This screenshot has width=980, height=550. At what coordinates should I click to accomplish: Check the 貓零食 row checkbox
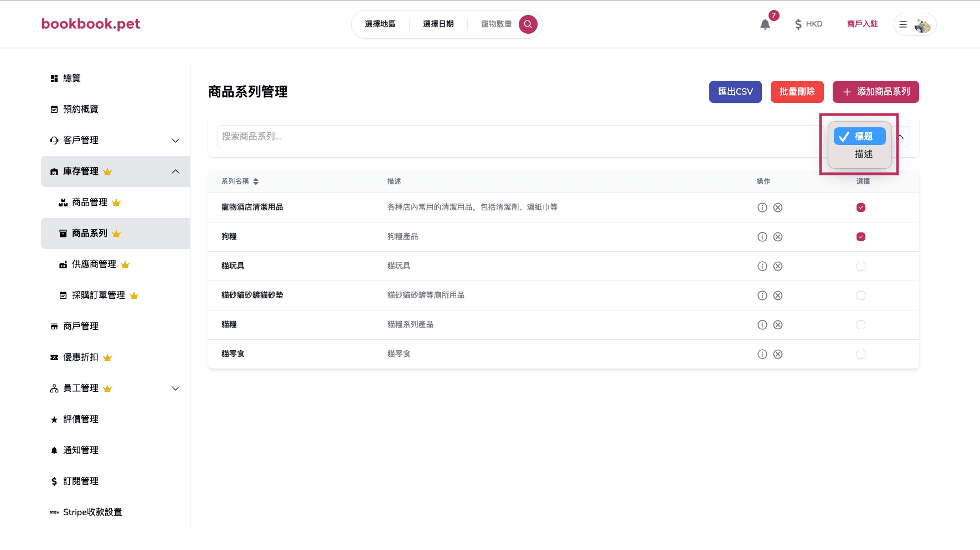coord(861,354)
